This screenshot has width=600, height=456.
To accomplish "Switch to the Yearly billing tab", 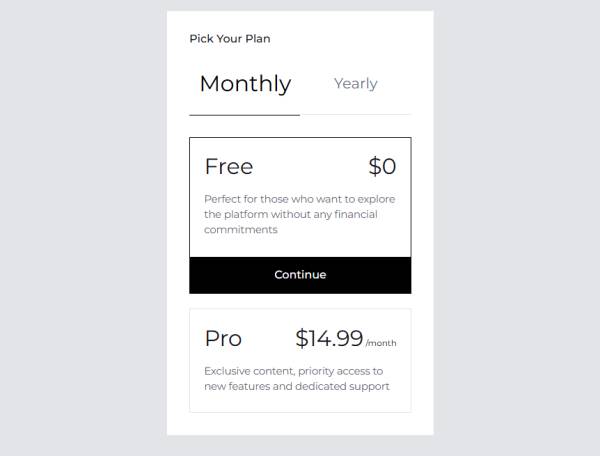I will tap(355, 84).
